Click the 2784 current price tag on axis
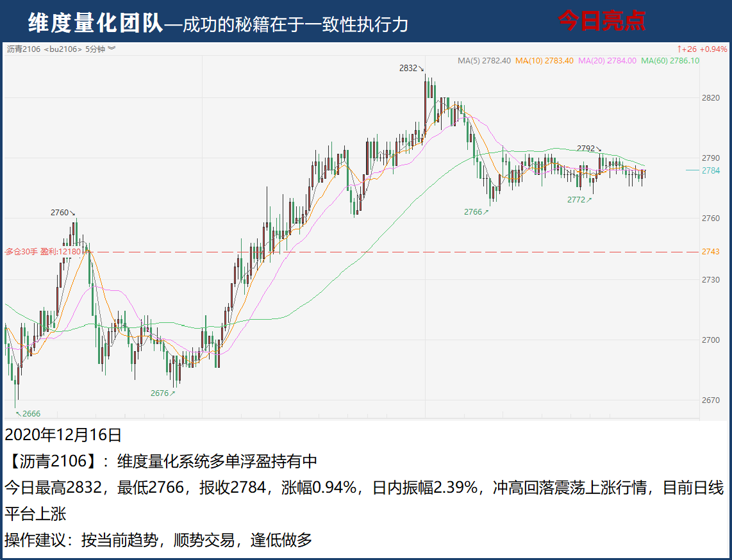 (710, 170)
